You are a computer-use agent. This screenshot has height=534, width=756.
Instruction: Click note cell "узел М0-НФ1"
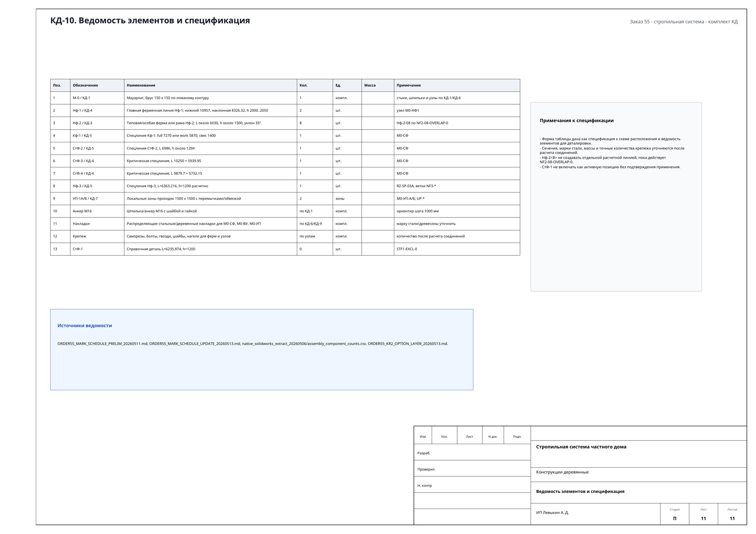457,111
